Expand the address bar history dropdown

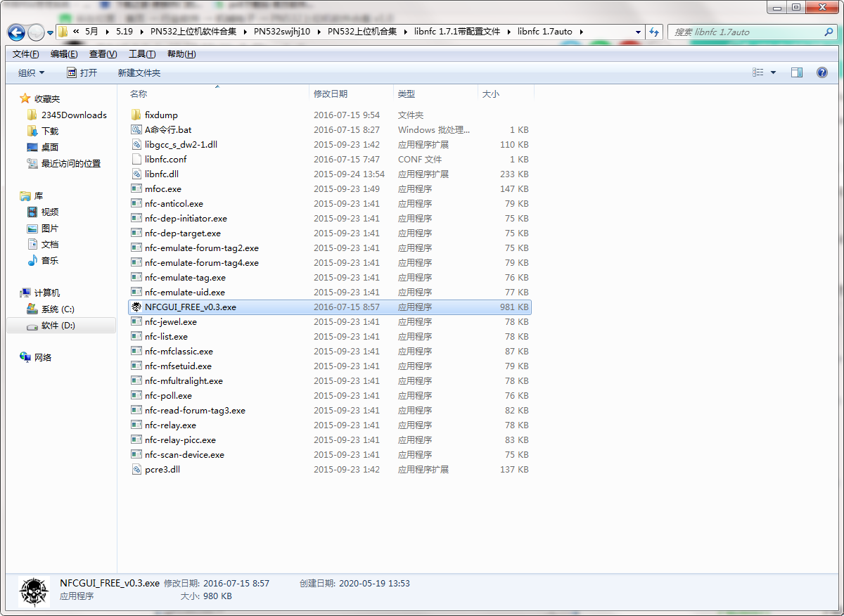pos(638,32)
